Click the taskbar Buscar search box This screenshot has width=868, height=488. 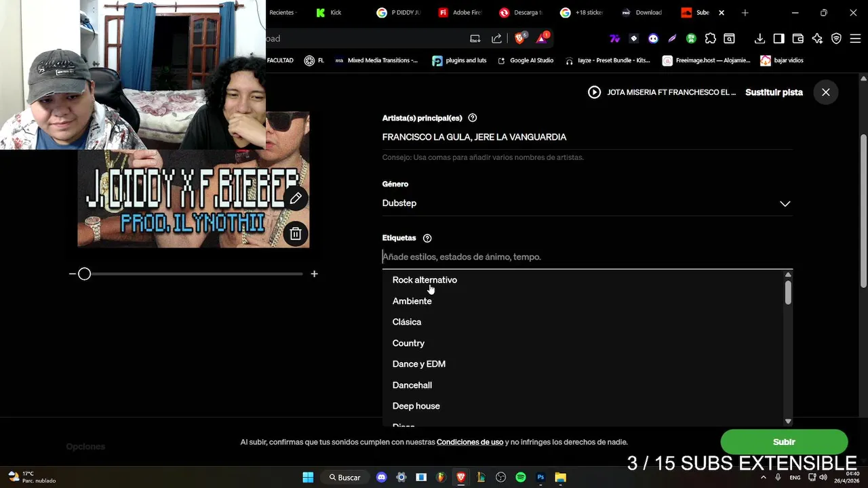pos(344,477)
